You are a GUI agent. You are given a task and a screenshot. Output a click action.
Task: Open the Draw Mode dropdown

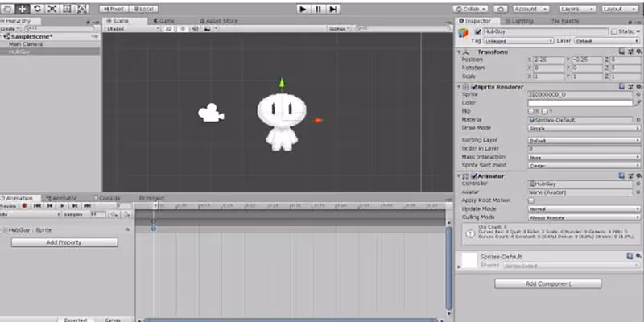click(x=584, y=129)
